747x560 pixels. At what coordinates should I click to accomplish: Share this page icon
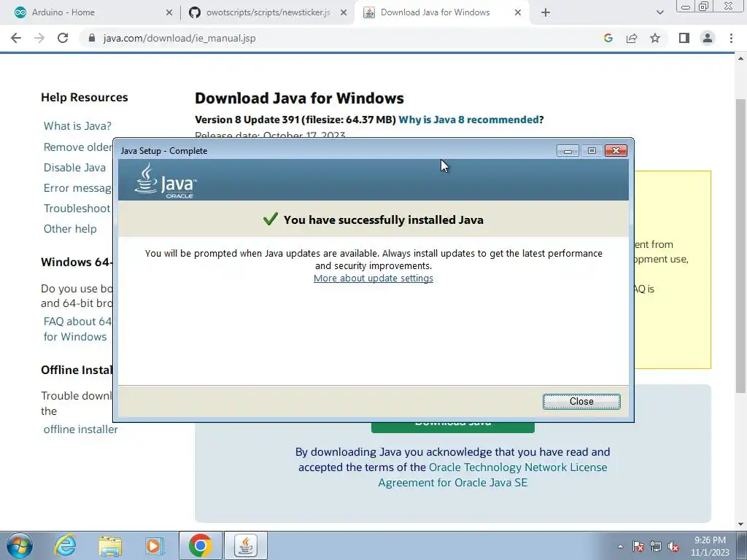632,38
